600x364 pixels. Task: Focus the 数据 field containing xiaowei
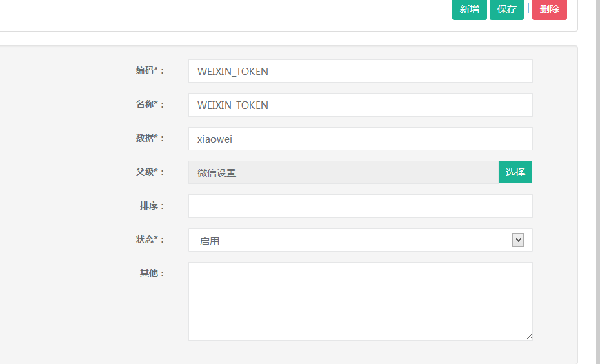coord(361,139)
